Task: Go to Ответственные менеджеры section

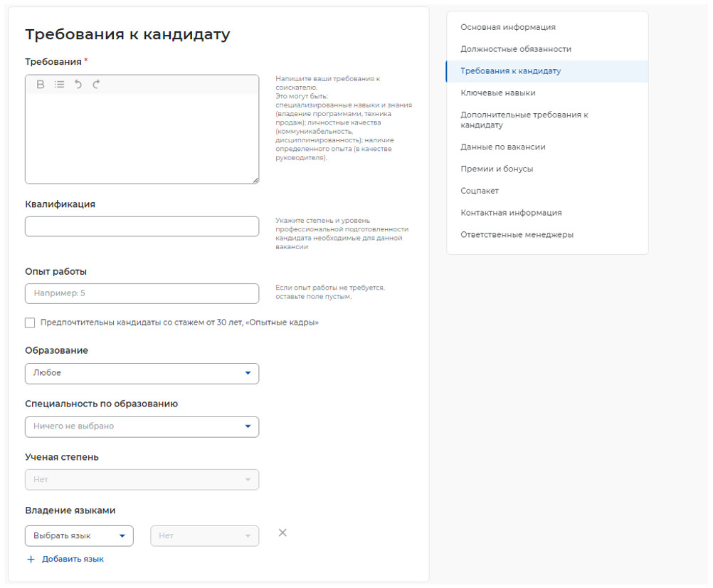Action: (x=516, y=234)
